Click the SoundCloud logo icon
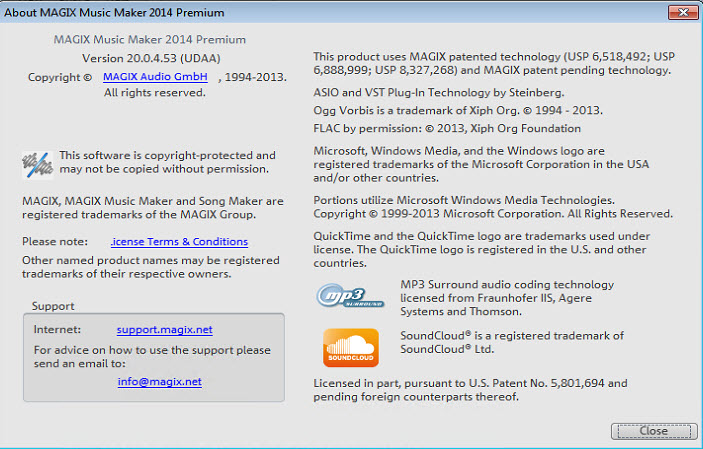This screenshot has width=703, height=449. 351,348
